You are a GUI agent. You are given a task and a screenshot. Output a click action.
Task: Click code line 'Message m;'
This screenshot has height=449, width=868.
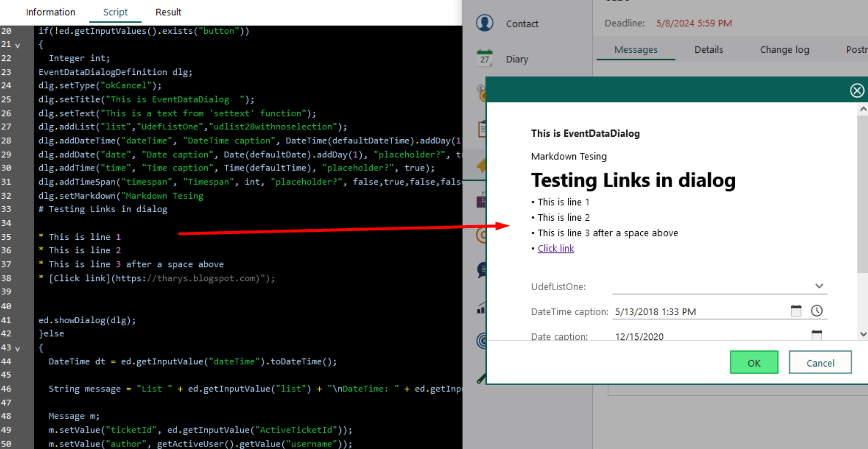(x=74, y=416)
